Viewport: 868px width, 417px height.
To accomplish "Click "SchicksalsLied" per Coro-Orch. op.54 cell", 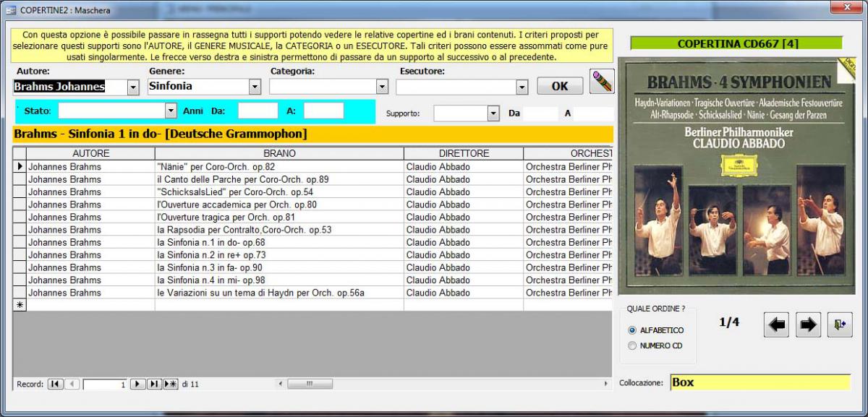I will (x=279, y=192).
